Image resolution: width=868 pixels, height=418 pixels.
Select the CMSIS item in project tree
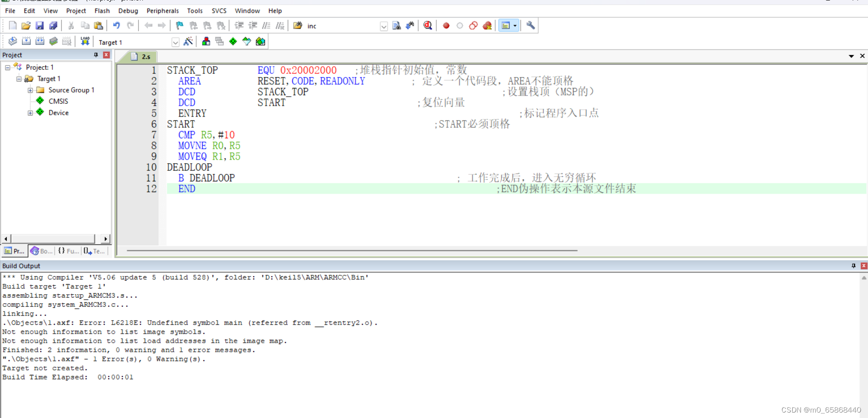point(58,101)
